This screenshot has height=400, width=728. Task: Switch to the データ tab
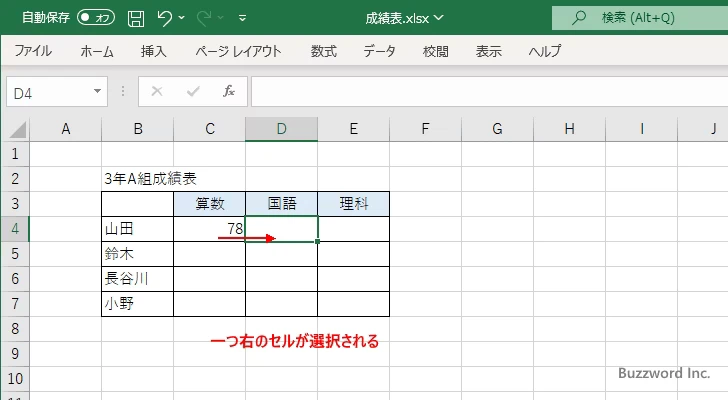(x=379, y=51)
